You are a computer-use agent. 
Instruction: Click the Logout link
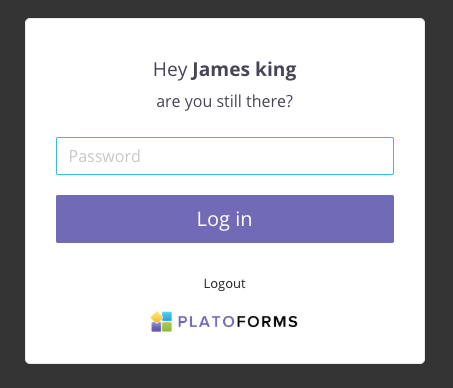[x=224, y=284]
